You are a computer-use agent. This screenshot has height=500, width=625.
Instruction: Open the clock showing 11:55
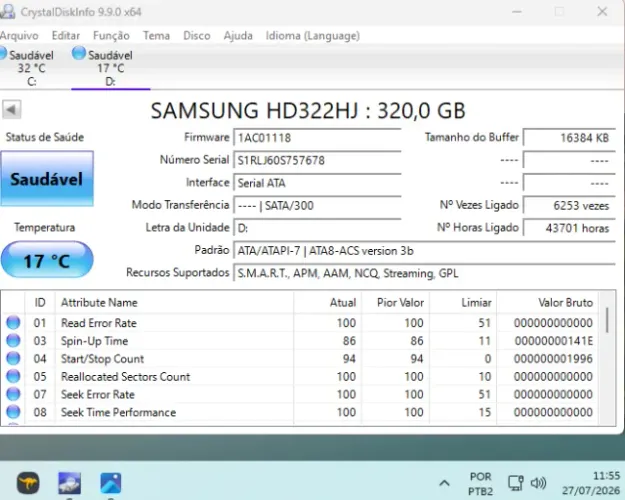[591, 483]
